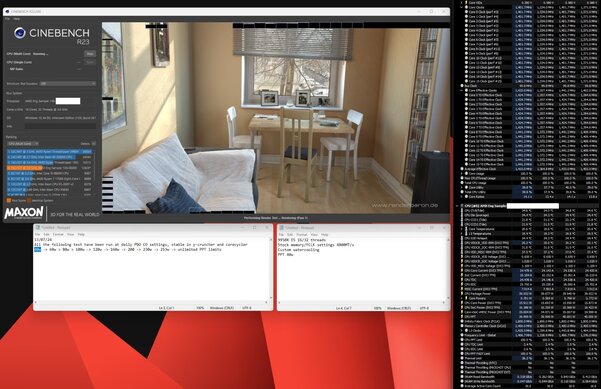Toggle the Your Score legend checkbox
This screenshot has height=389, width=601.
9,200
